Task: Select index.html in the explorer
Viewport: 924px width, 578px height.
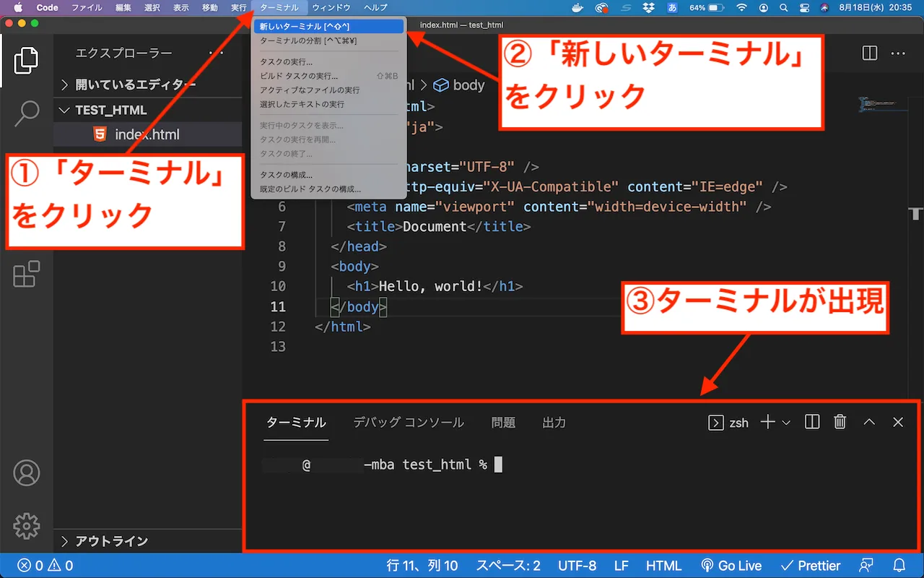Action: [x=144, y=134]
